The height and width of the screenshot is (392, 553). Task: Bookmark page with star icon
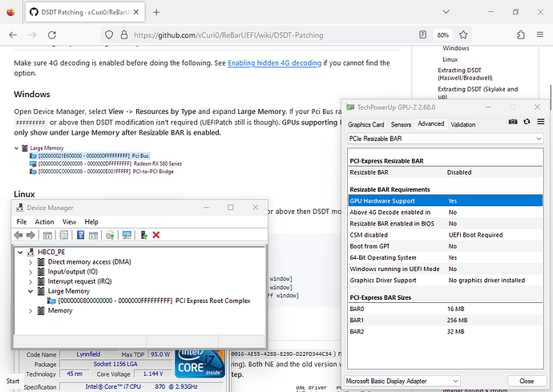[463, 34]
